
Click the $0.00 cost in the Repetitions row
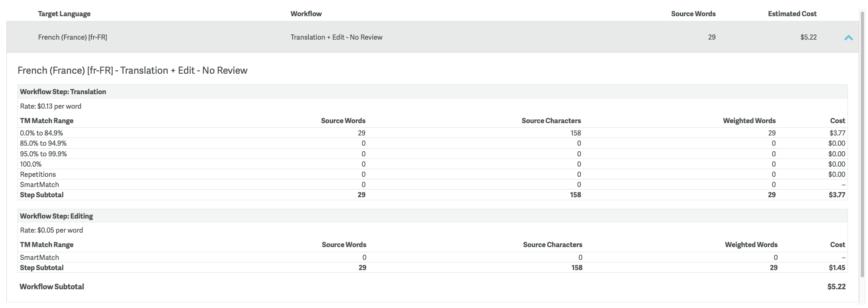(x=836, y=174)
